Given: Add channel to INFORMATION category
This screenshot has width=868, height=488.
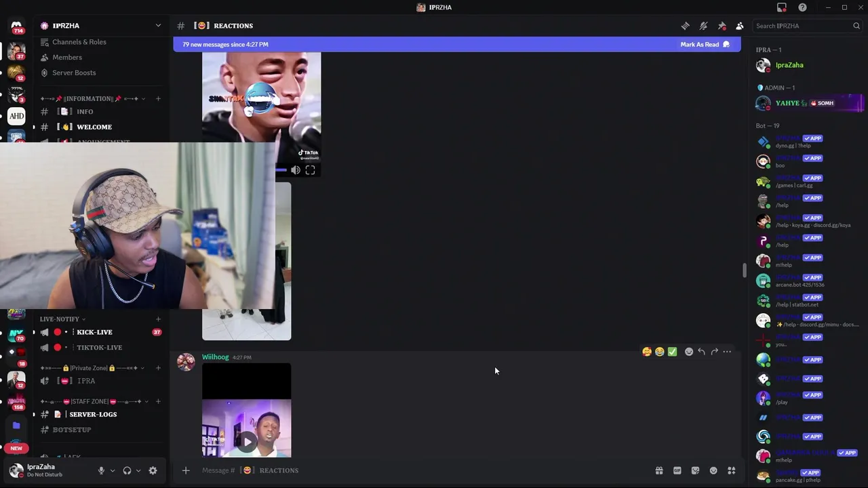Looking at the screenshot, I should 158,99.
